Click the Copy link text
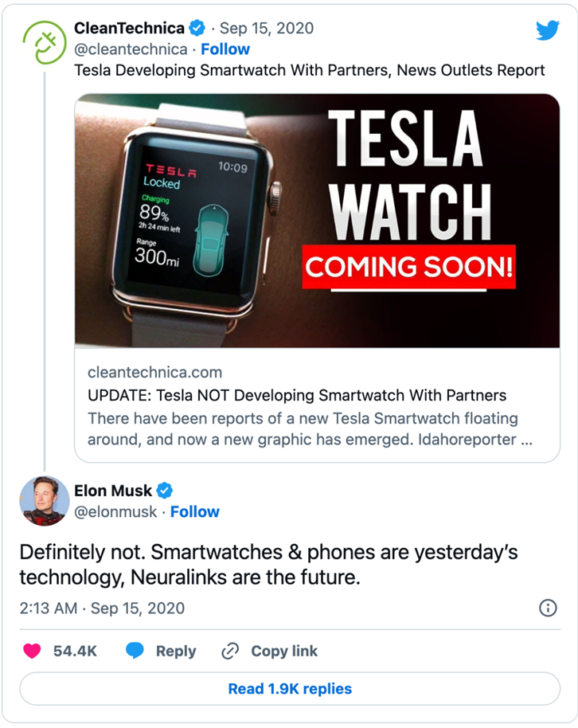The height and width of the screenshot is (728, 578). 284,651
